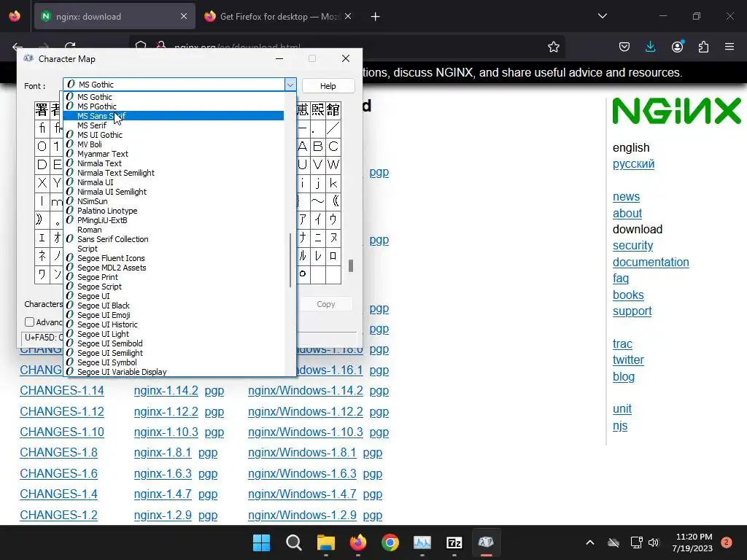Switch to Get Firefox for desktop tab
The height and width of the screenshot is (560, 747).
(279, 17)
